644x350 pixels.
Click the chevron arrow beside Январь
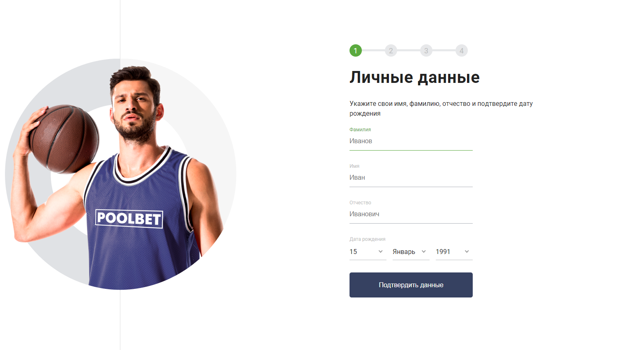click(424, 252)
